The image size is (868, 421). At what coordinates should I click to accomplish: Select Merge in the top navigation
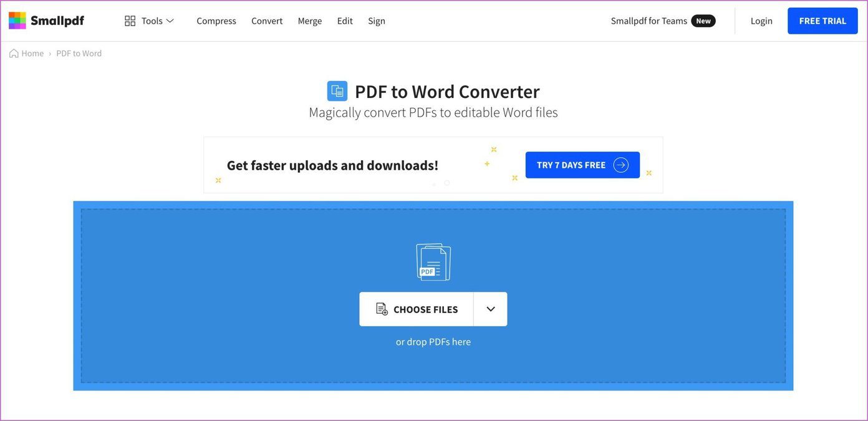(x=310, y=21)
